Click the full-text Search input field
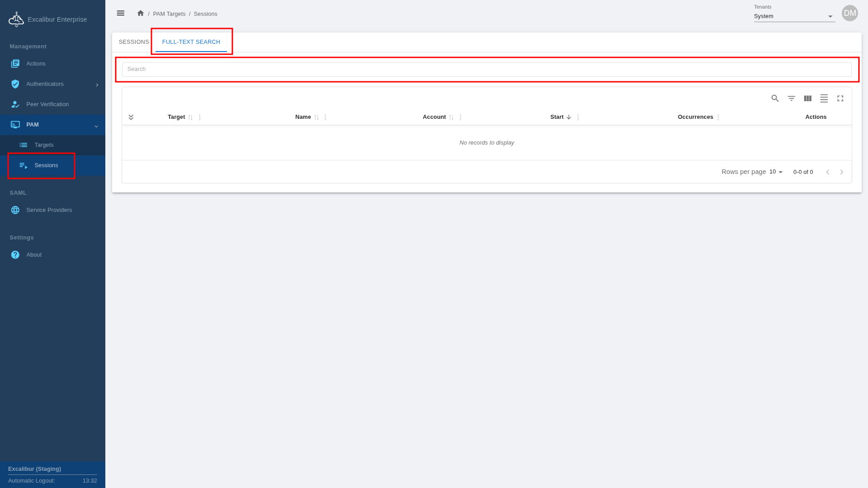Image resolution: width=868 pixels, height=488 pixels. click(486, 70)
